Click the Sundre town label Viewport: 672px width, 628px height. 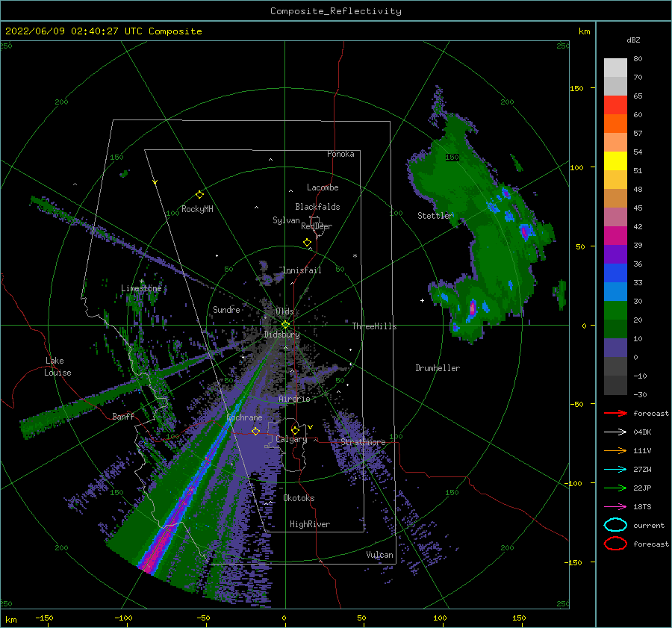(226, 309)
